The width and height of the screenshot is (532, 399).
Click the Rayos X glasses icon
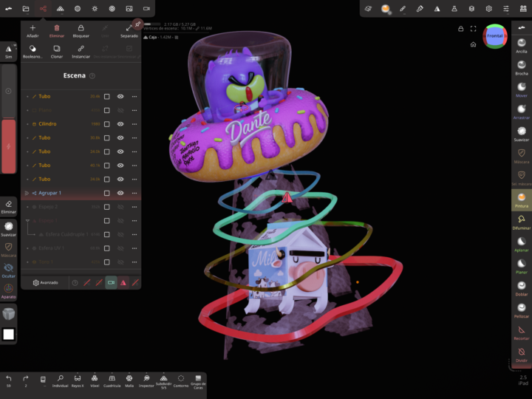[x=78, y=381]
